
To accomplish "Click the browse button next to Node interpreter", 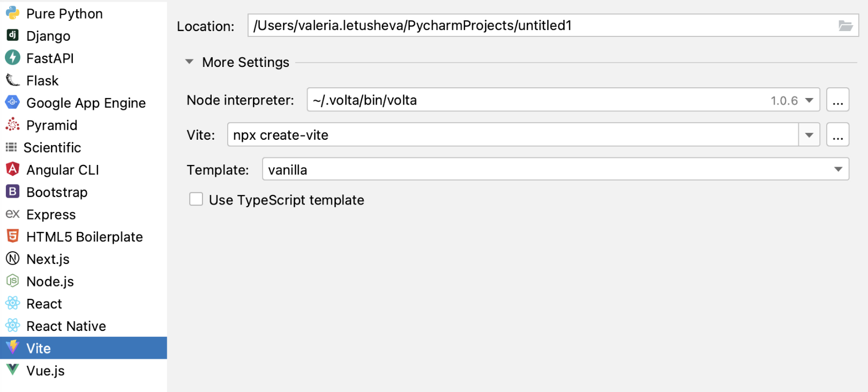I will [837, 100].
